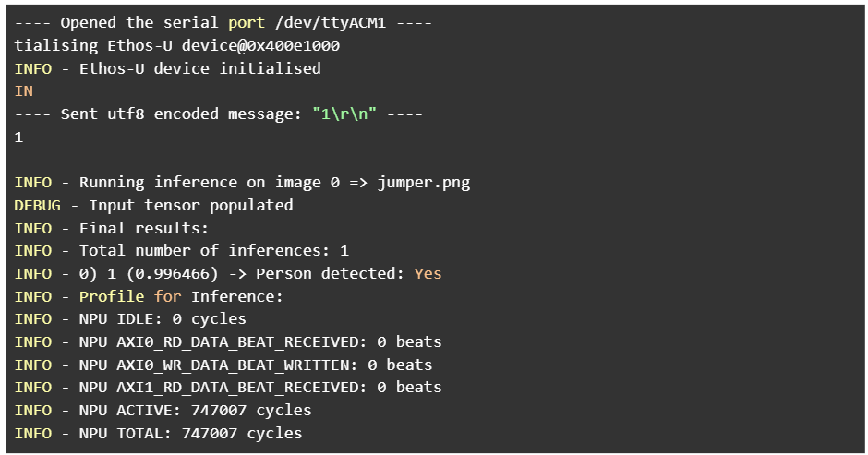Click the "NPU TOTAL: 747007 cycles" line

tap(190, 433)
